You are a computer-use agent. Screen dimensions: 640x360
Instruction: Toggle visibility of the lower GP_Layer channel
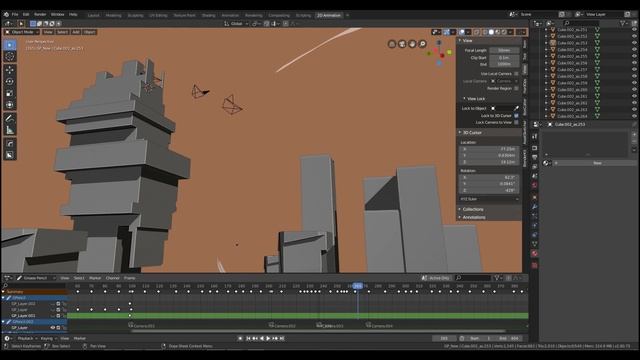point(53,328)
